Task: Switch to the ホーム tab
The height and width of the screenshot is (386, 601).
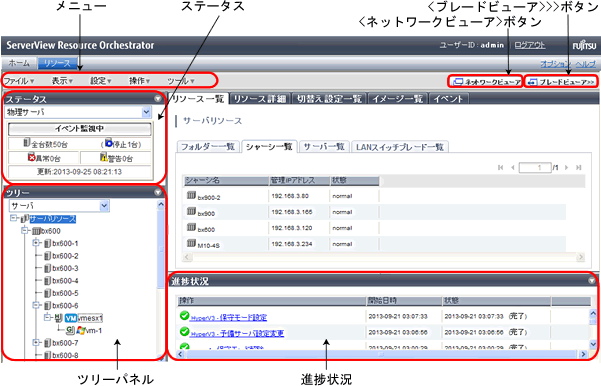Action: 19,63
